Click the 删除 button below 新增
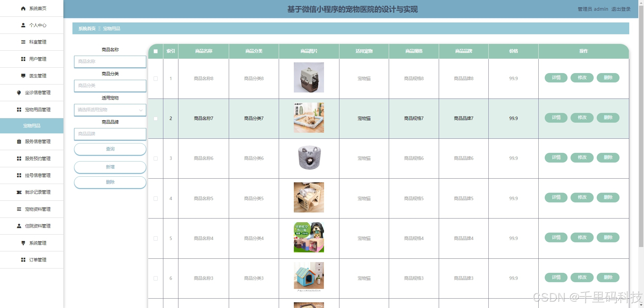 (x=110, y=182)
